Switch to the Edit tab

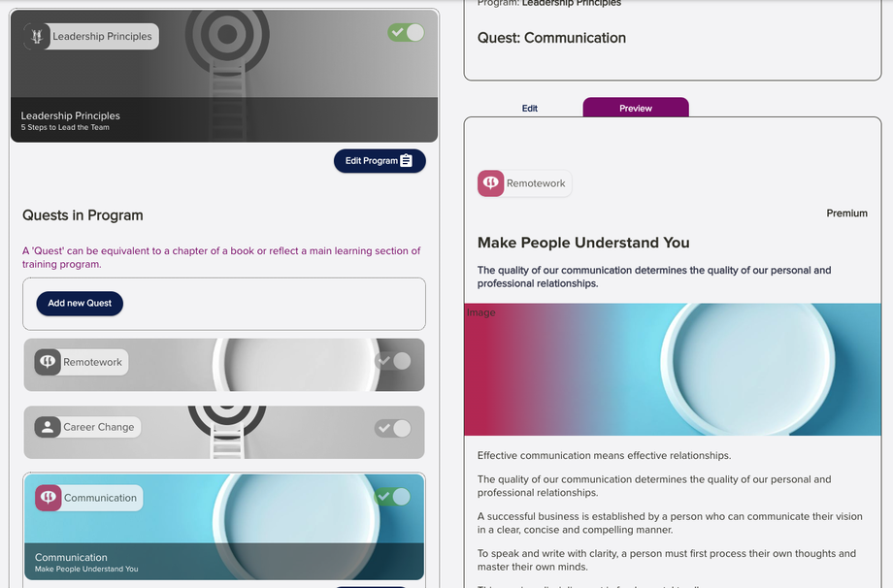530,108
